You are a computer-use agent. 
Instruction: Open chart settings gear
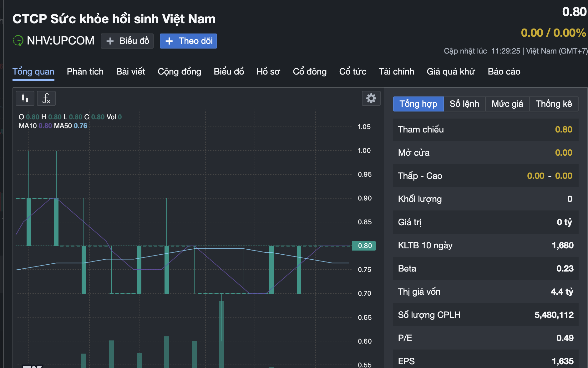point(371,98)
